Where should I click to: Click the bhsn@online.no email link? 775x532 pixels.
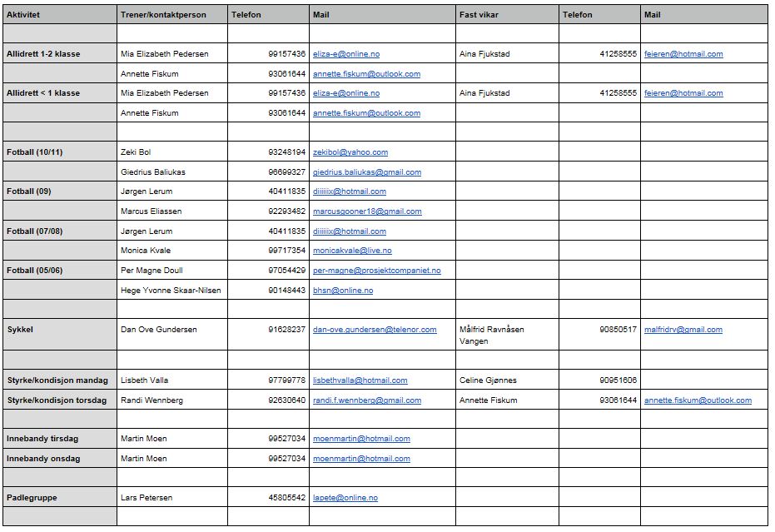tap(342, 291)
